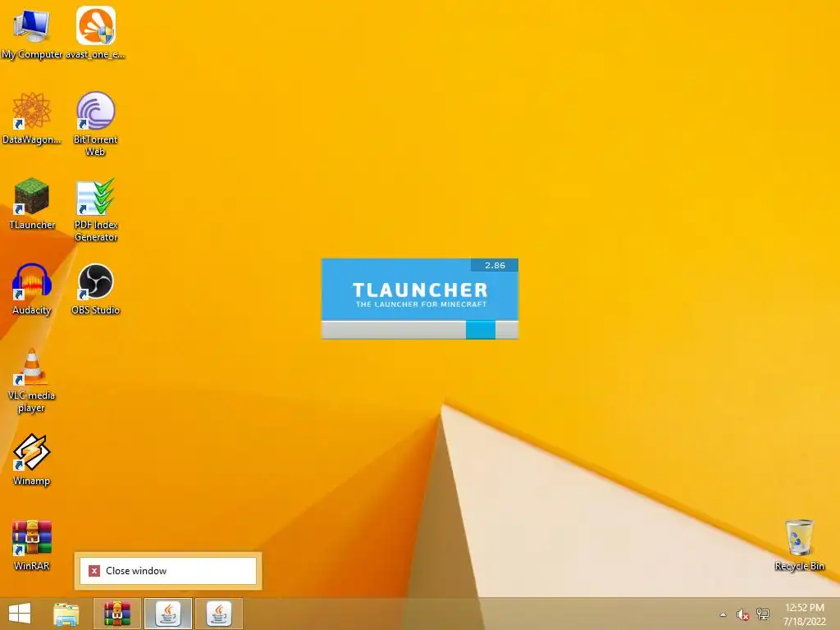Image resolution: width=840 pixels, height=630 pixels.
Task: Select the Audacity desktop shortcut
Action: coord(32,290)
